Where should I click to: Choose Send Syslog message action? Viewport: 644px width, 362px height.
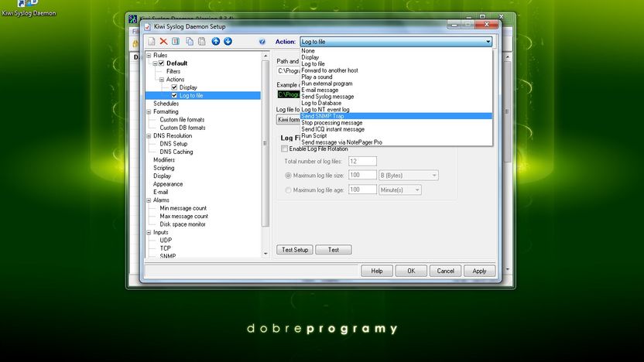396,97
